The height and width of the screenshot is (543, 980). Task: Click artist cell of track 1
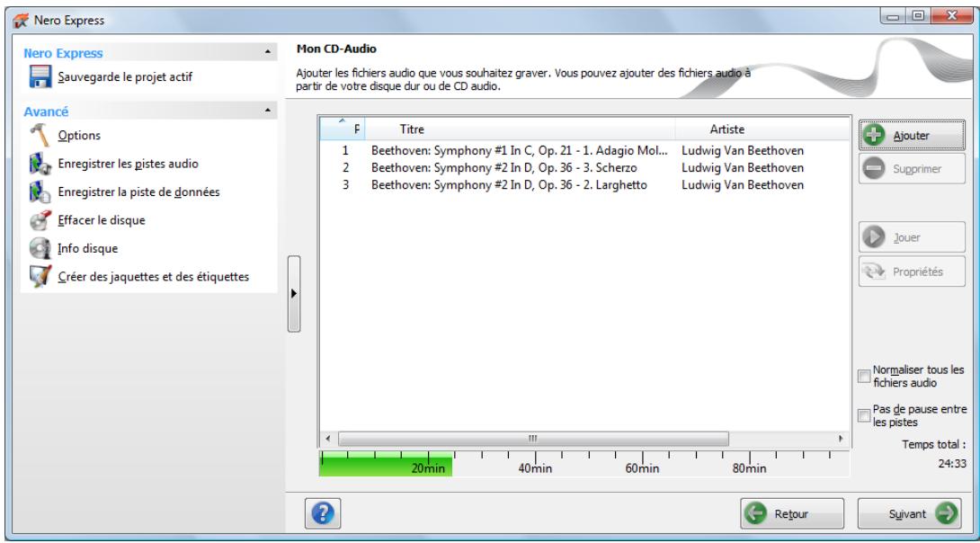point(743,151)
